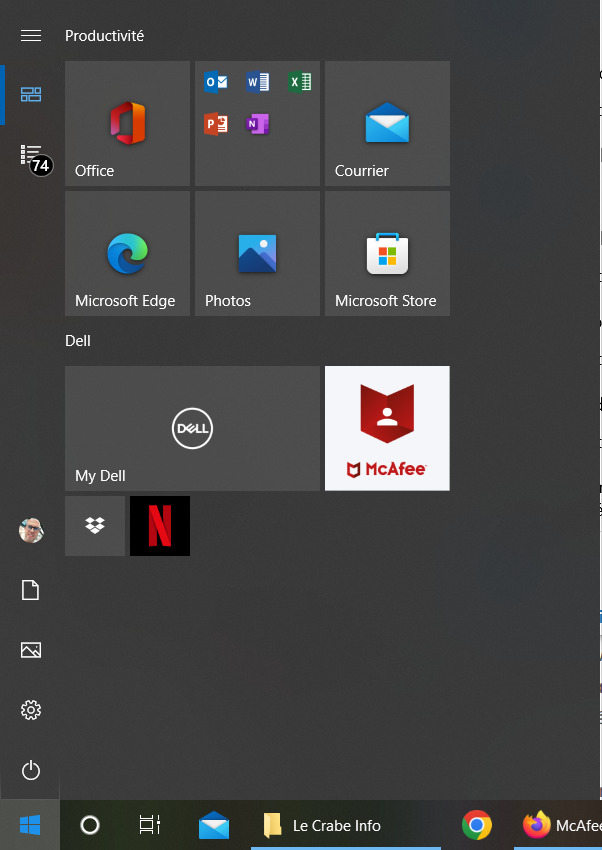Click the Dell group header
Image resolution: width=602 pixels, height=850 pixels.
tap(78, 341)
